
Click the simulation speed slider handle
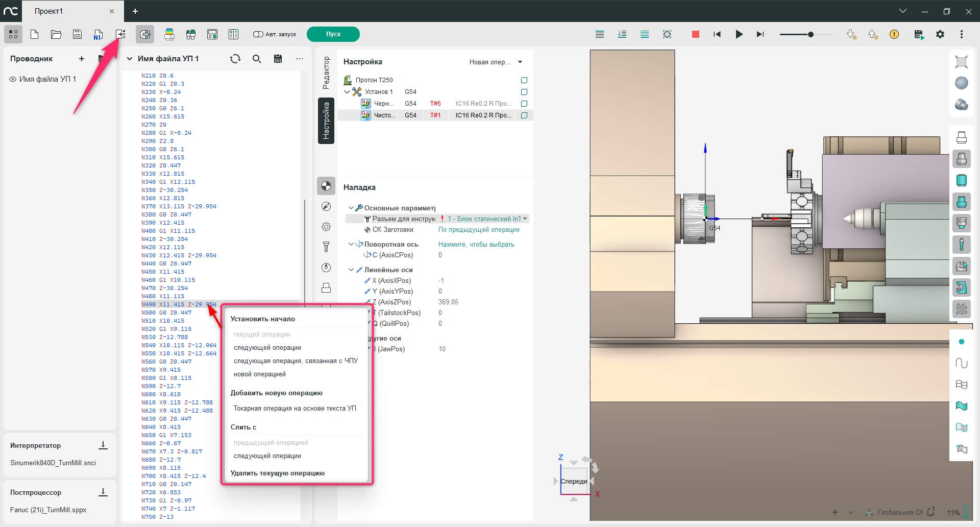811,34
